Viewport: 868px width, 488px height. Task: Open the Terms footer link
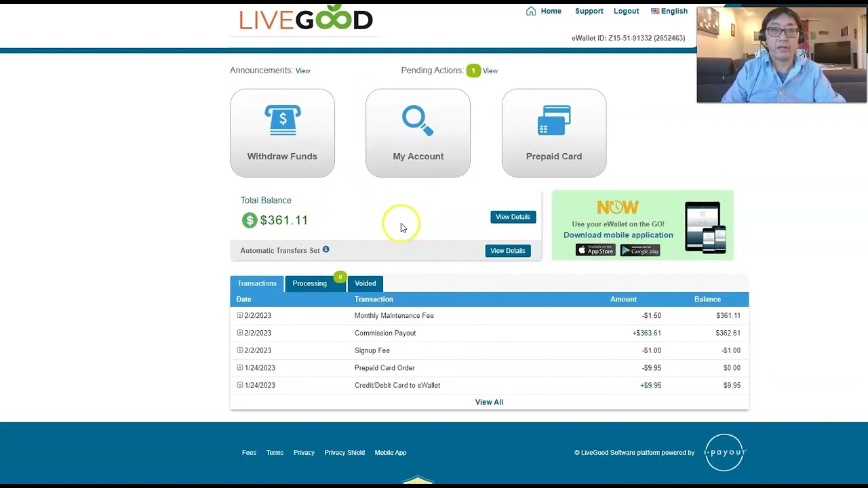click(275, 453)
